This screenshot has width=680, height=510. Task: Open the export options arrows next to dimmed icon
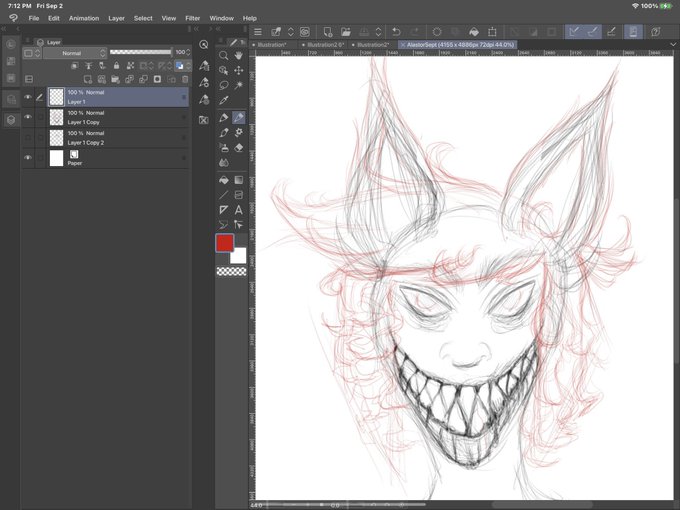click(378, 32)
